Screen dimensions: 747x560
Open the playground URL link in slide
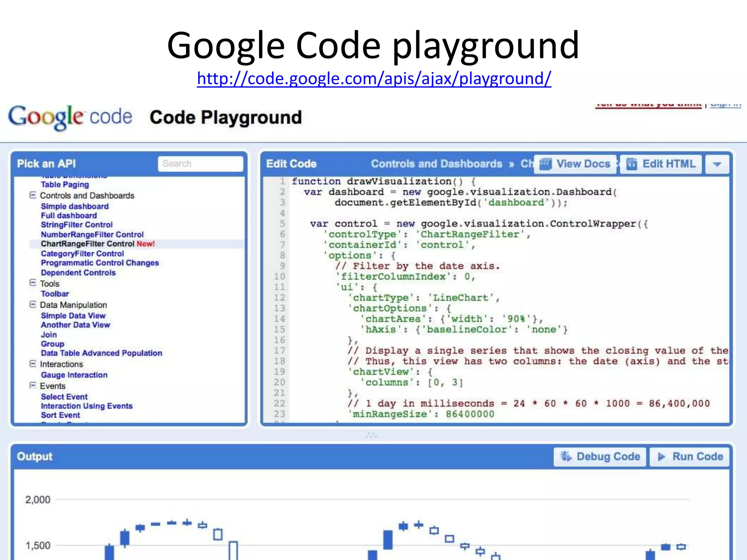click(x=374, y=78)
